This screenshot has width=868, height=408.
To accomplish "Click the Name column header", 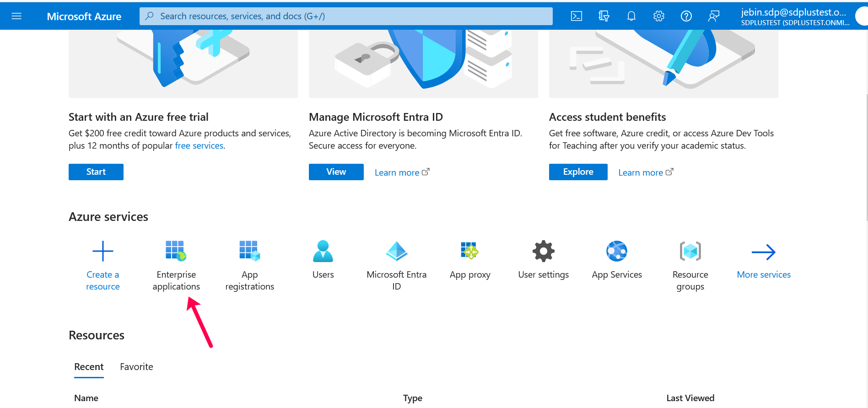I will click(86, 398).
